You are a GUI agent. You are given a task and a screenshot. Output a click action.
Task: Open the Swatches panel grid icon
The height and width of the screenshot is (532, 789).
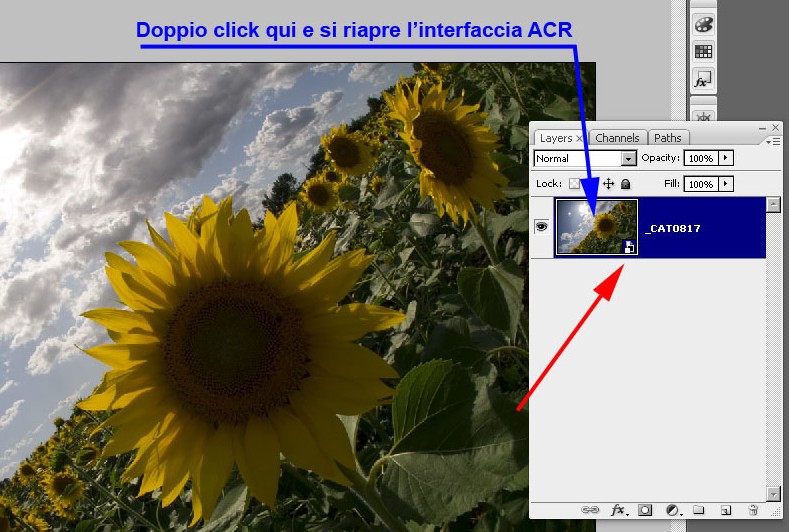[703, 51]
